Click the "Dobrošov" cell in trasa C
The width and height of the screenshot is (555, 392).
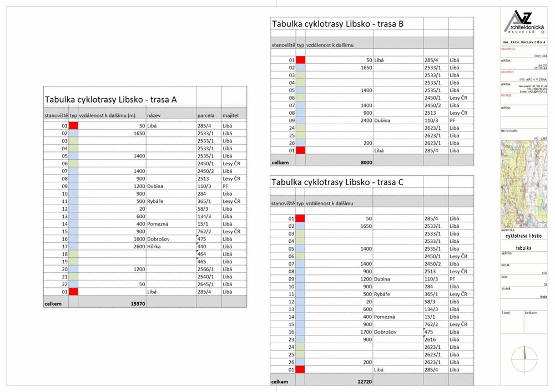point(386,332)
